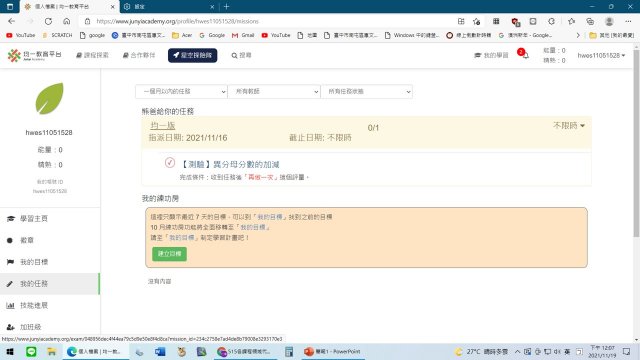The height and width of the screenshot is (360, 640).
Task: Switch to PowerPoint taskbar window
Action: pos(333,351)
